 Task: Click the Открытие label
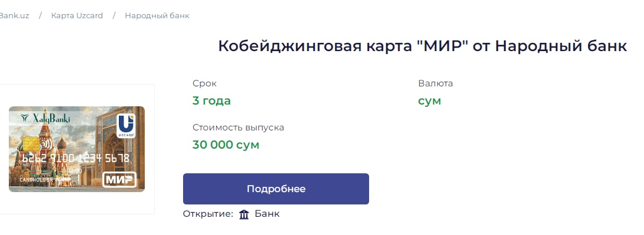tap(208, 214)
